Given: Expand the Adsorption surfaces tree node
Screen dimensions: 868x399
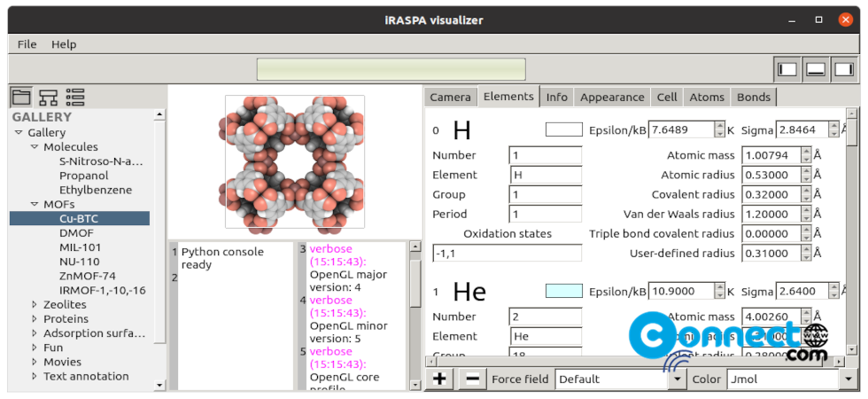Looking at the screenshot, I should point(35,333).
